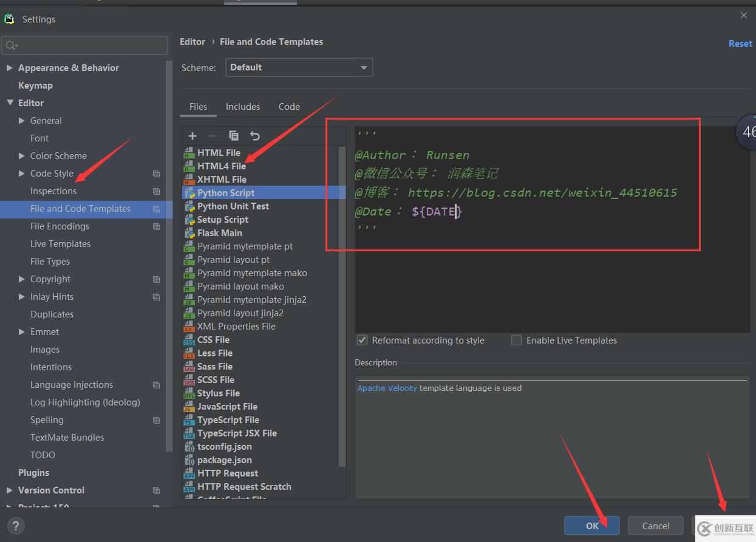756x542 pixels.
Task: Switch to the Includes tab
Action: 243,107
